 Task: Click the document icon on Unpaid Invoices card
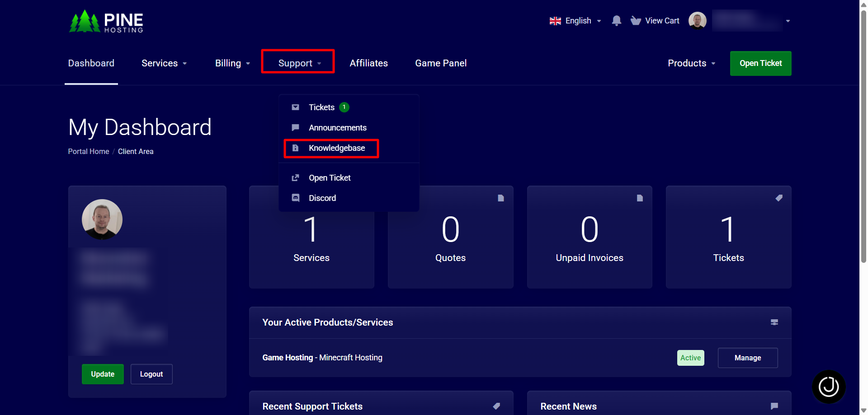640,198
